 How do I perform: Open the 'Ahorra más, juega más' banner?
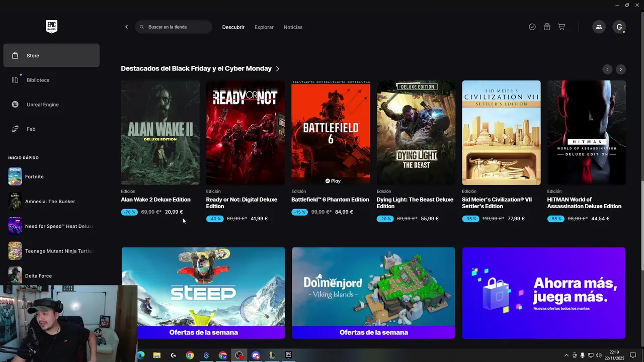(x=544, y=293)
